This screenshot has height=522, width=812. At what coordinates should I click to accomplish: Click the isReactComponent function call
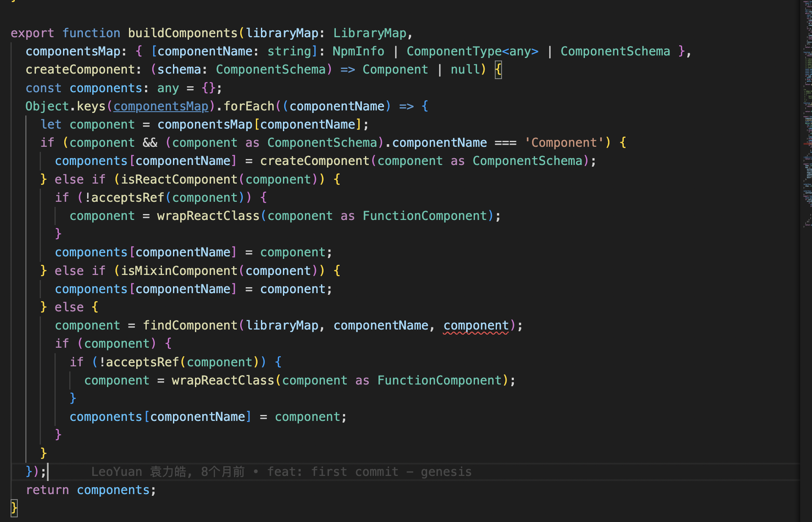[x=179, y=179]
